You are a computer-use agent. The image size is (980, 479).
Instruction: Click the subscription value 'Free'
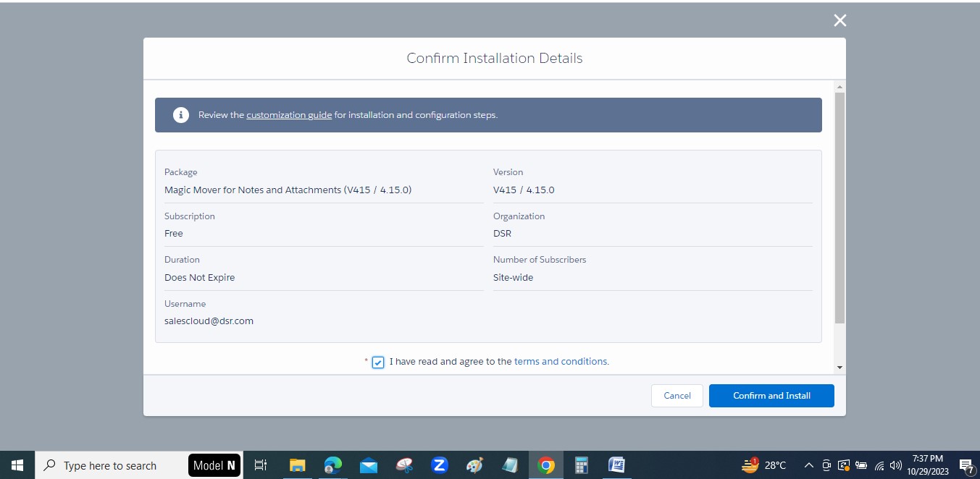point(174,234)
